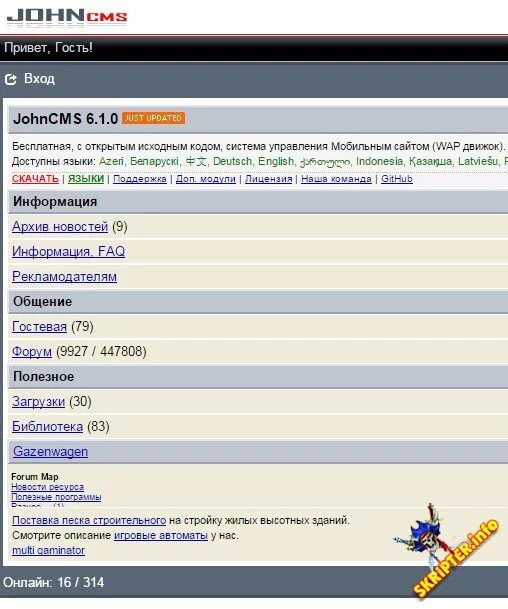Open игровые автоматы link

pos(161,535)
